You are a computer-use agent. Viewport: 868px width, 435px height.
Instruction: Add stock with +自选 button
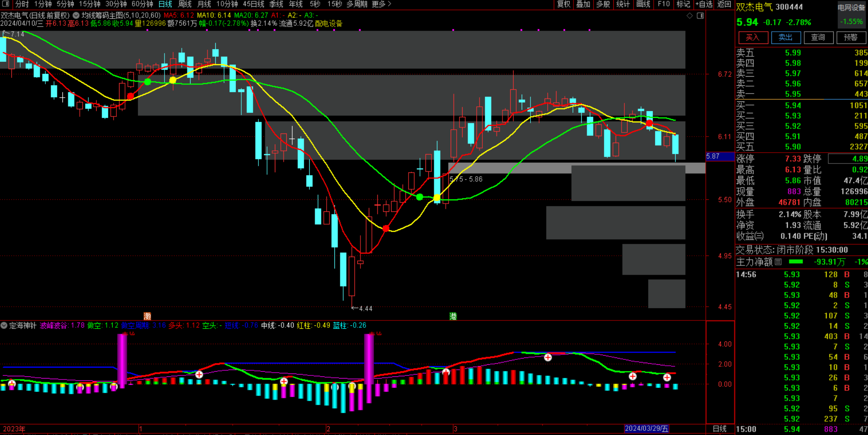[x=704, y=4]
